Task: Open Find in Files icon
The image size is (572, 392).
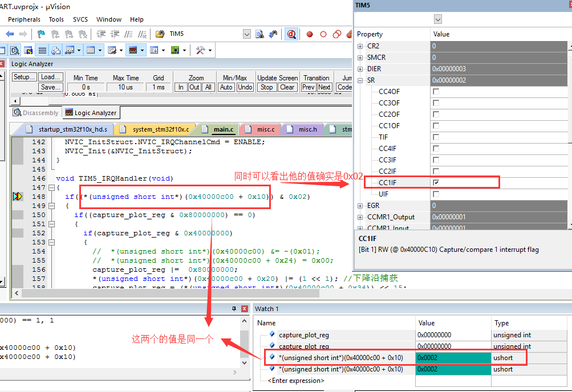Action: (160, 34)
